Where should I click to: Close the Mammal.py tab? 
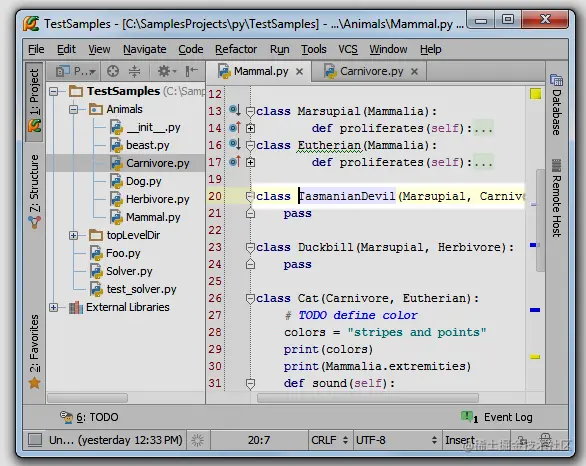tap(299, 72)
